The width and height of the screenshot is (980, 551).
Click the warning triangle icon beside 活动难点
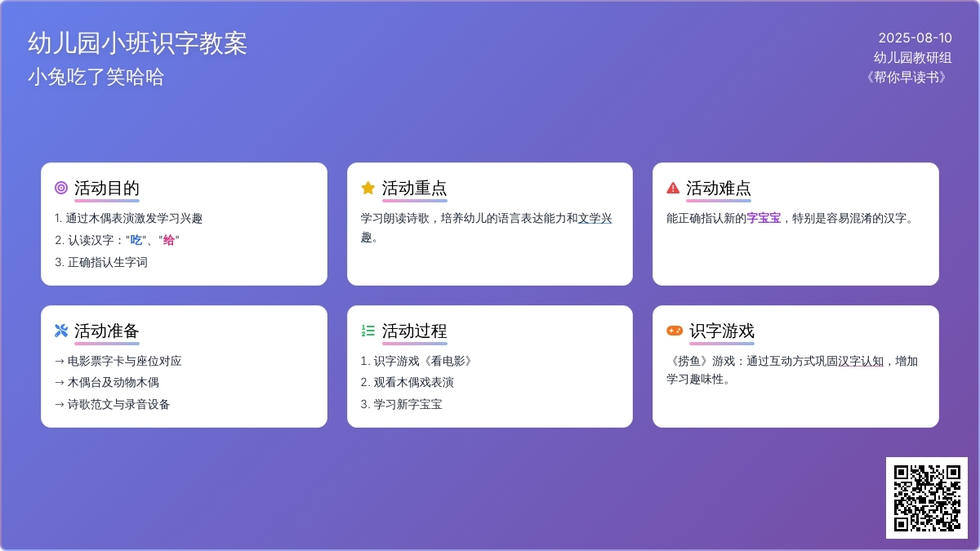coord(673,188)
